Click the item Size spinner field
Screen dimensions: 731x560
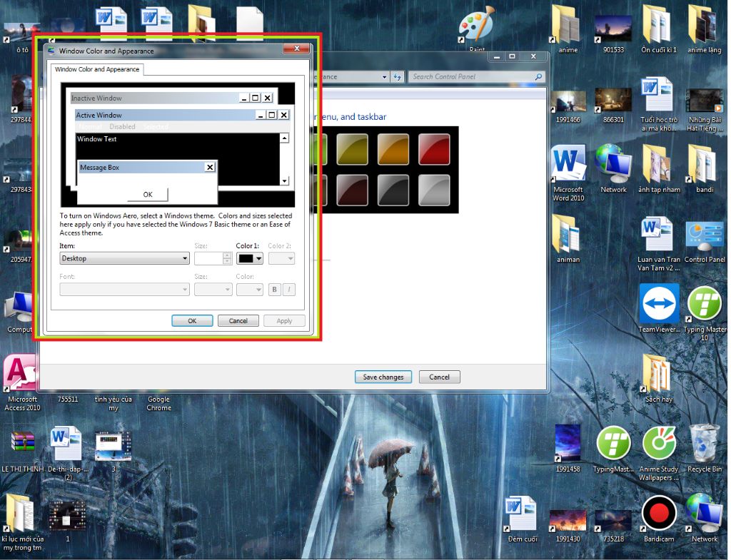tap(213, 258)
